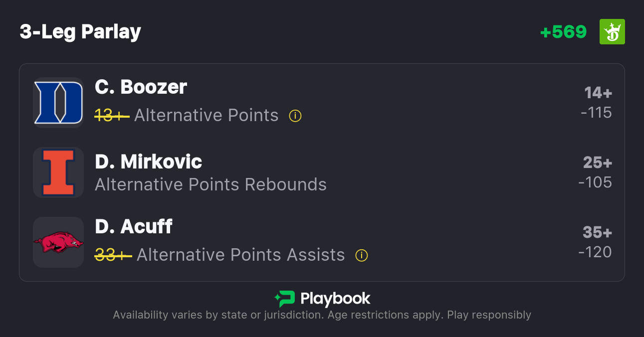Select the +569 parlay odds
Screen dimensions: 644x337
click(x=563, y=32)
